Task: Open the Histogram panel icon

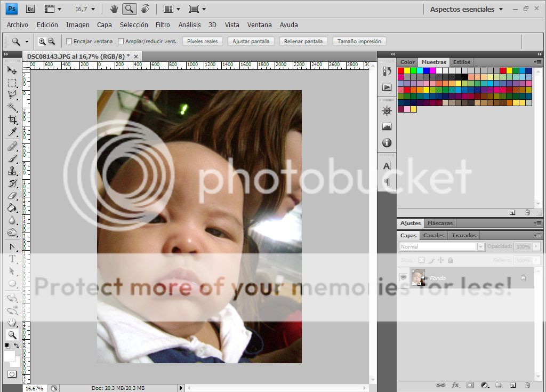Action: [387, 126]
